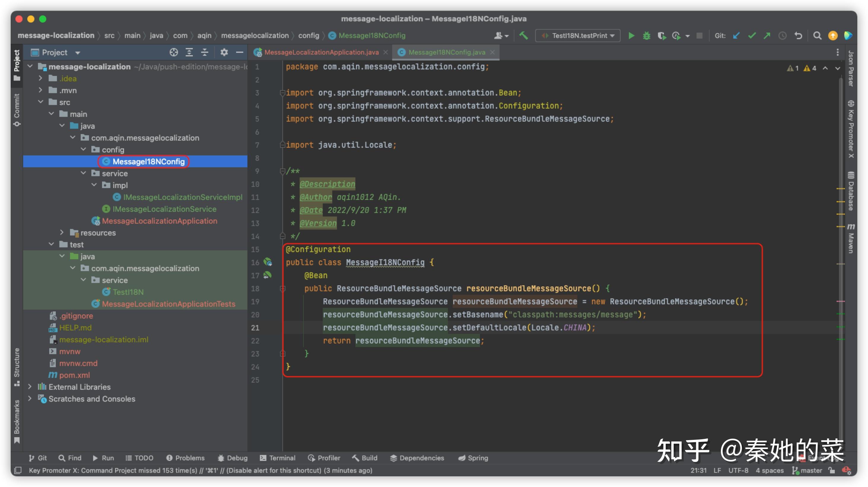Expand the External Libraries node

[x=30, y=387]
